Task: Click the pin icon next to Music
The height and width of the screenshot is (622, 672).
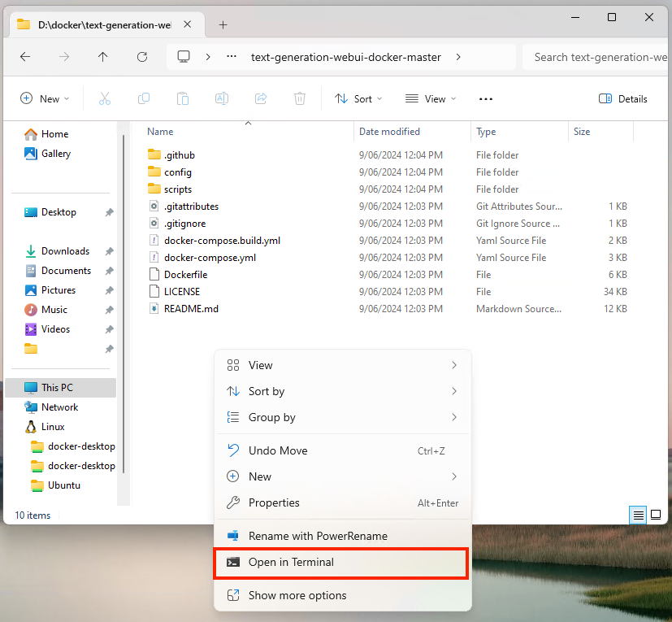Action: [x=109, y=310]
